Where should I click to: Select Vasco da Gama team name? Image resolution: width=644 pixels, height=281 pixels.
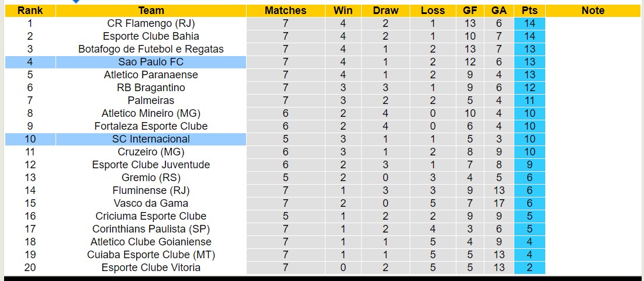[151, 203]
